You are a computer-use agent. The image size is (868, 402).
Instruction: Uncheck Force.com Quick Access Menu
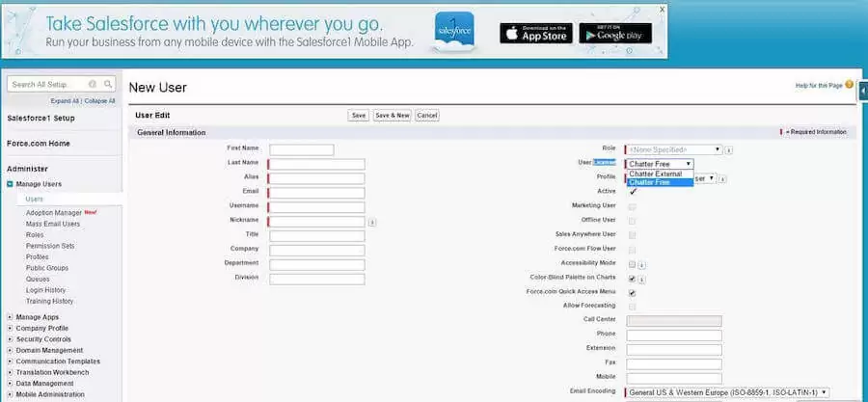pyautogui.click(x=632, y=293)
